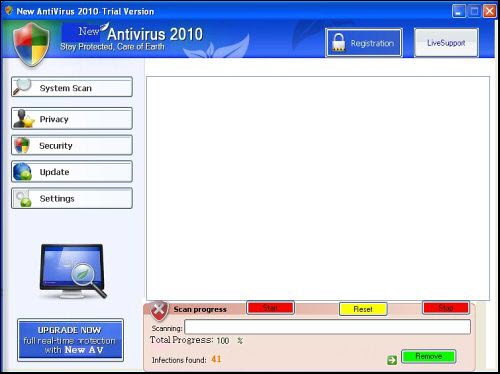Click the Security shield icon in sidebar
This screenshot has height=374, width=500.
tap(22, 145)
